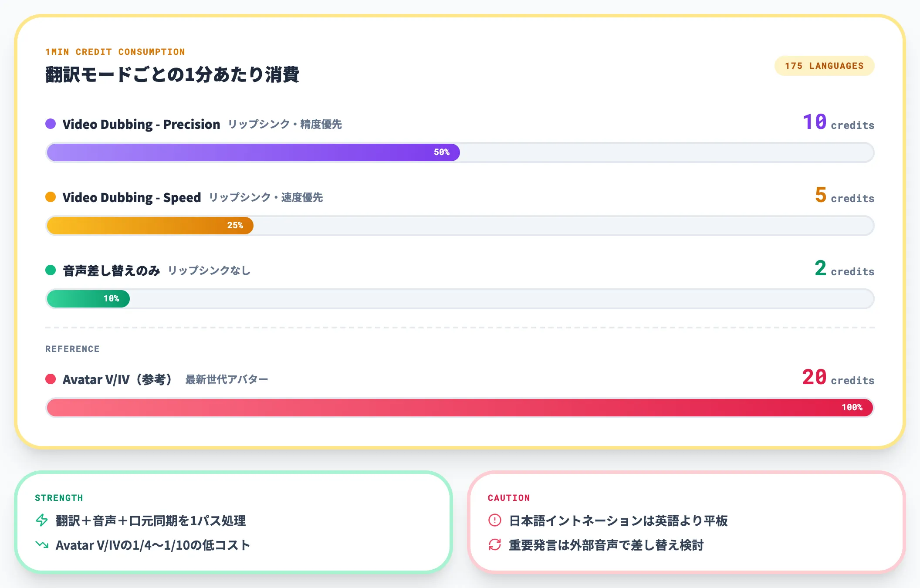Click the Video Dubbing - Speed title
The height and width of the screenshot is (588, 920).
[132, 197]
